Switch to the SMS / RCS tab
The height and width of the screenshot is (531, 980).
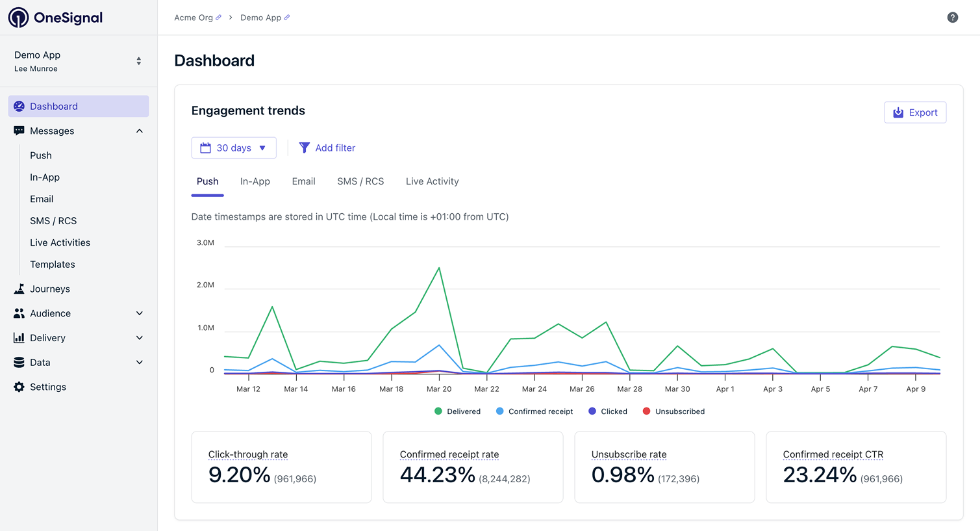click(360, 182)
